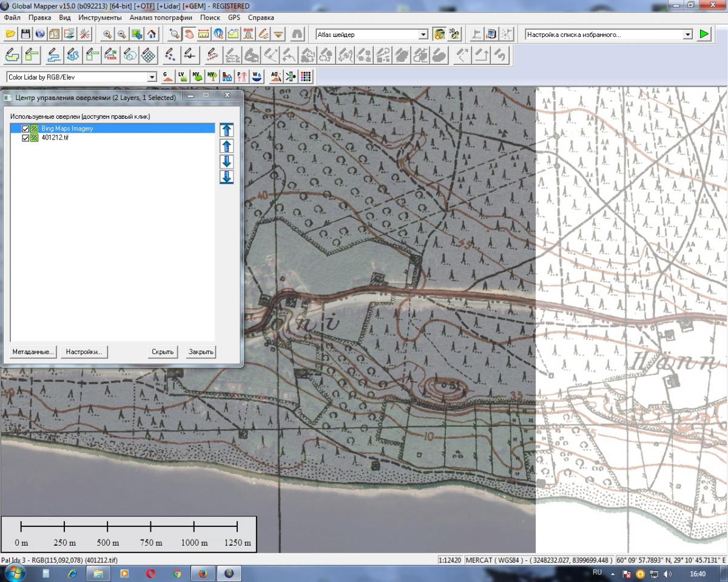
Task: Select the Zoom In magnifier tool
Action: point(107,35)
